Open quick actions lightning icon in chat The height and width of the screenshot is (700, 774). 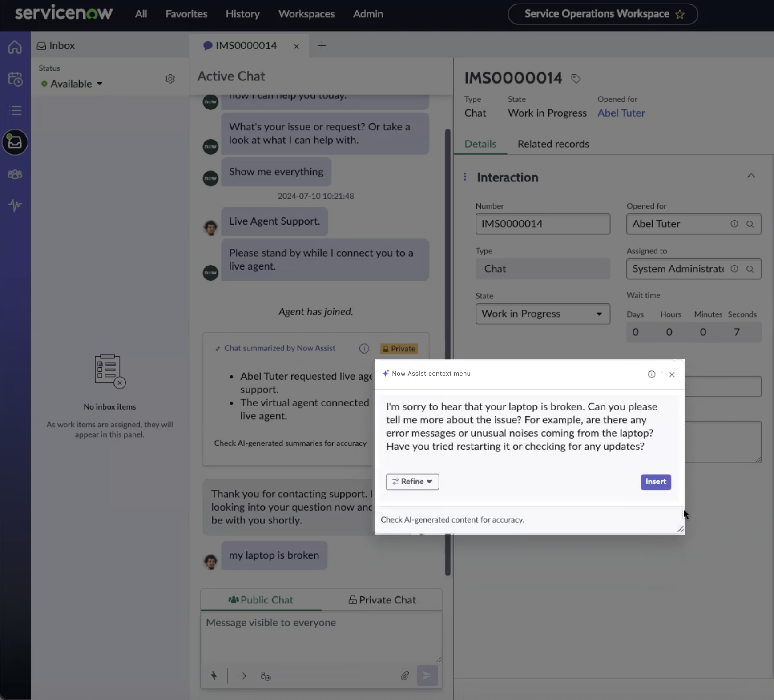click(214, 676)
